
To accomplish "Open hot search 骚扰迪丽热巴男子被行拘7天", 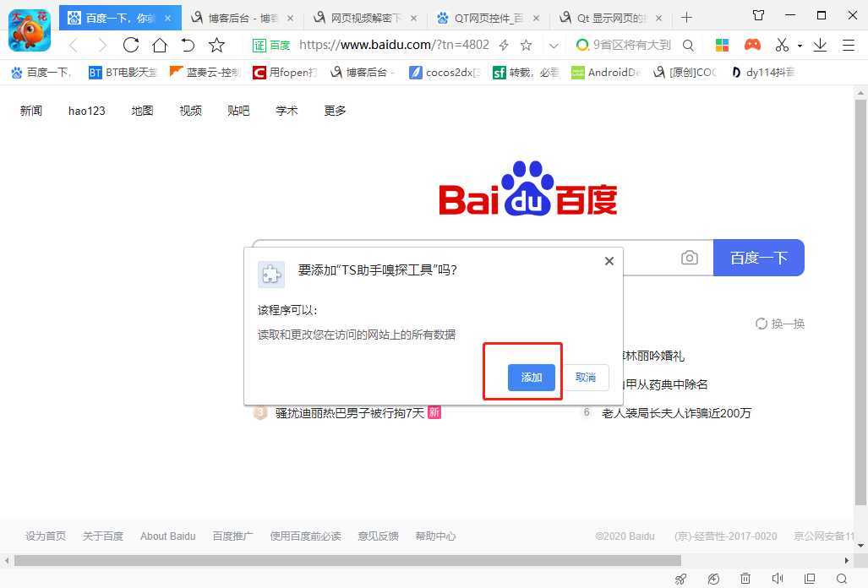I will [x=350, y=412].
